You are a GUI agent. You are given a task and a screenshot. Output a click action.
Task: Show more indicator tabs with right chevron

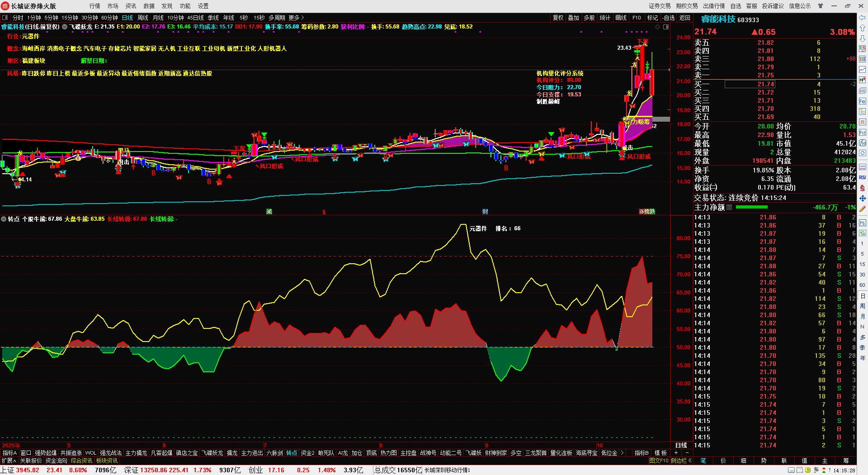coord(622,453)
